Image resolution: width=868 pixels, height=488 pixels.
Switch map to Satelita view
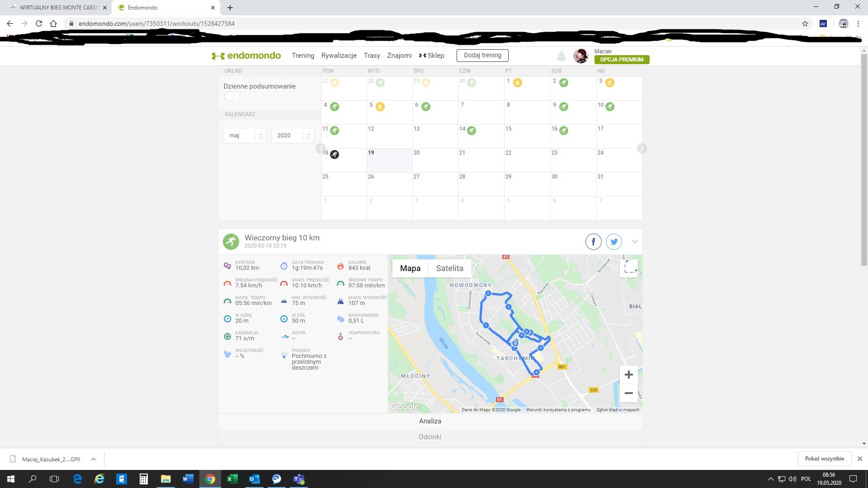[449, 268]
